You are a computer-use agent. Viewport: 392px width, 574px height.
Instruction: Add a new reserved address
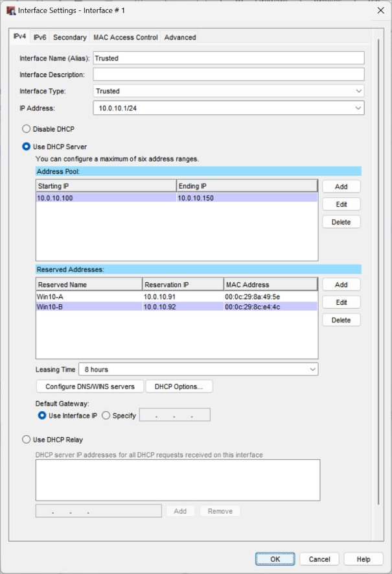(341, 285)
